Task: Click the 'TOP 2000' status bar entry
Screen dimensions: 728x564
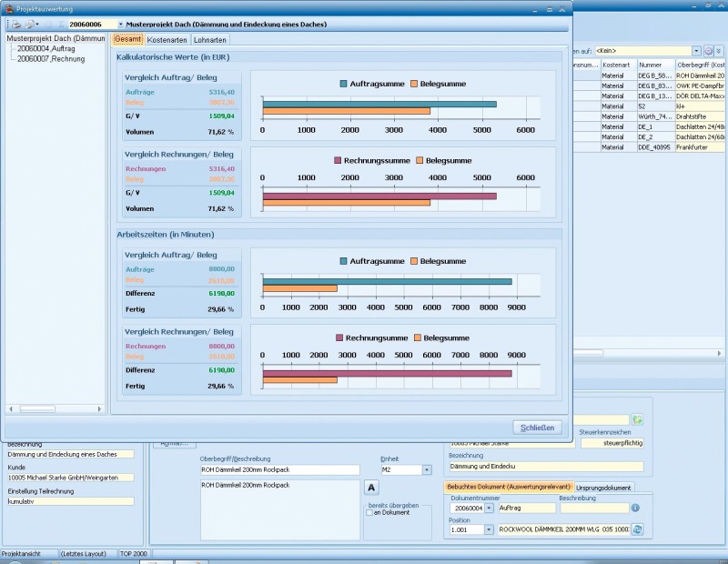Action: 134,554
